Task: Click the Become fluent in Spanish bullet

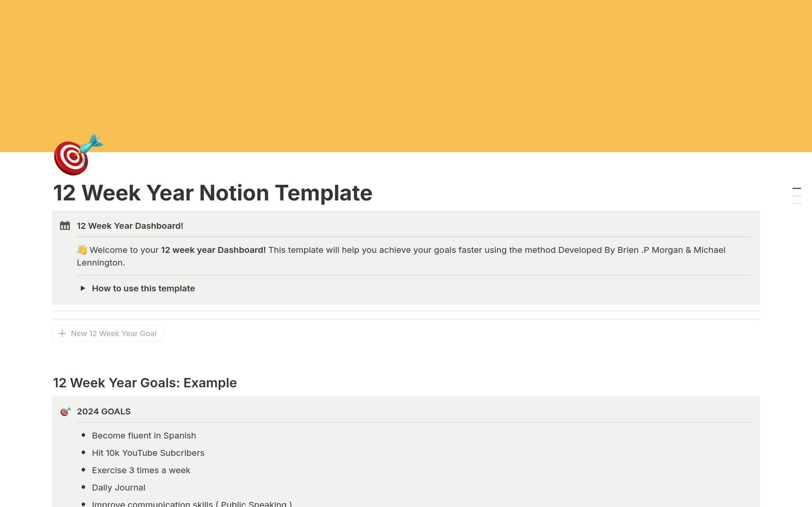Action: 144,436
